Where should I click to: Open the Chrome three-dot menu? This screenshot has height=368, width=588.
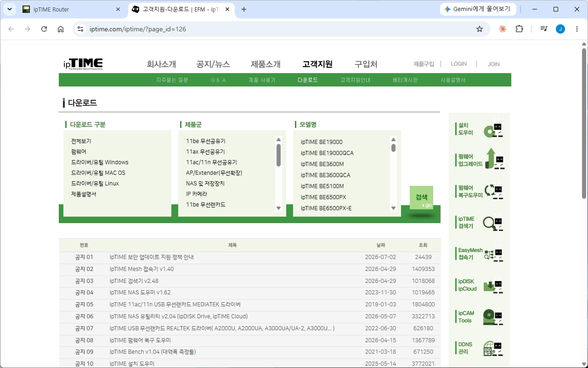[x=577, y=29]
